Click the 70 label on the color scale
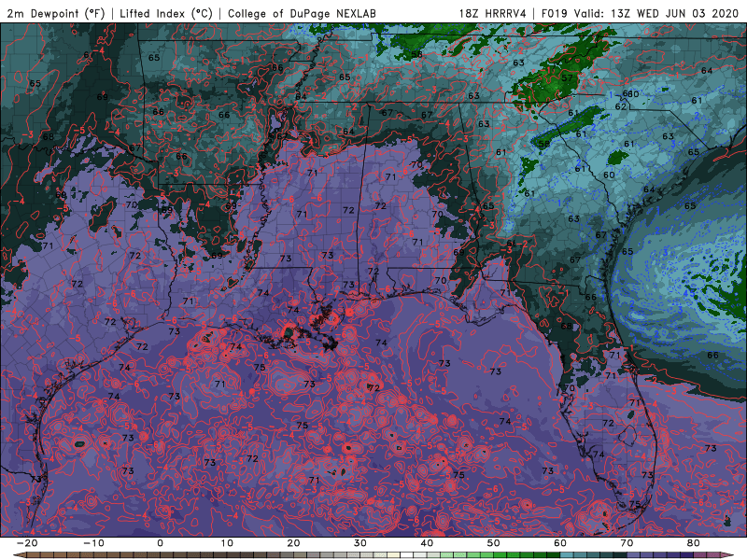 click(x=627, y=543)
